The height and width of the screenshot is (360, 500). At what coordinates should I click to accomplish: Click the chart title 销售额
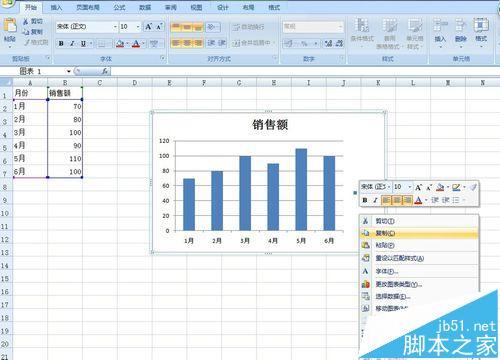tap(270, 125)
